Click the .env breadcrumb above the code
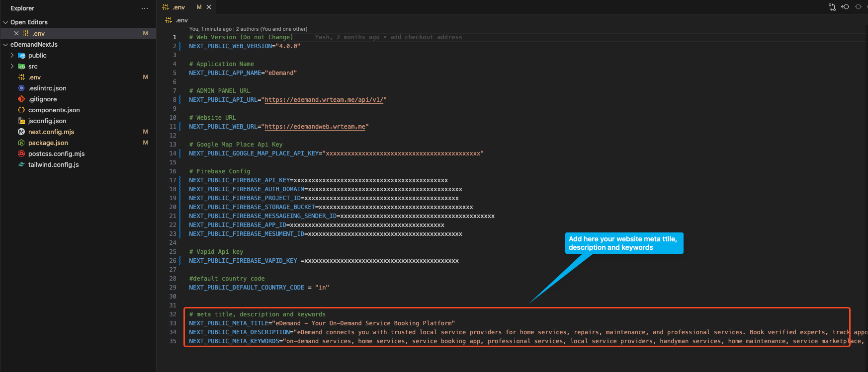This screenshot has width=868, height=372. [181, 20]
